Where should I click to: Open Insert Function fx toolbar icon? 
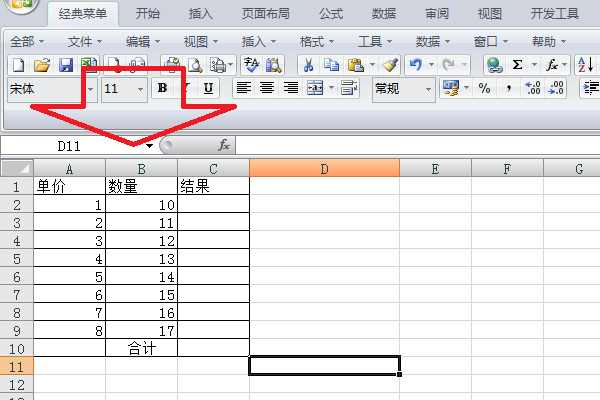551,65
